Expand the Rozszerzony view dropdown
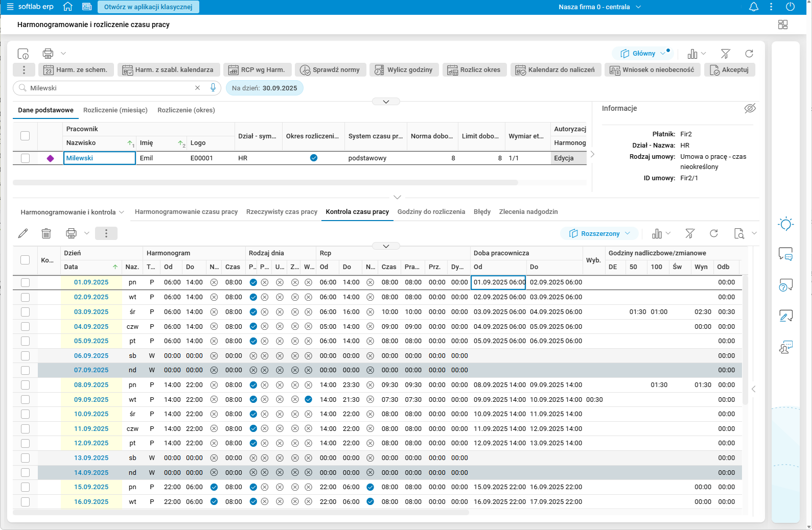 (600, 233)
